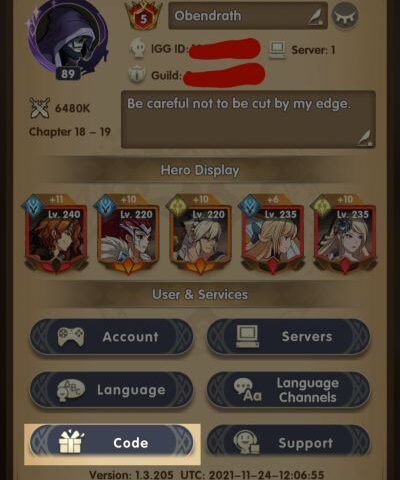Open the Support button
The image size is (400, 480).
coord(288,443)
